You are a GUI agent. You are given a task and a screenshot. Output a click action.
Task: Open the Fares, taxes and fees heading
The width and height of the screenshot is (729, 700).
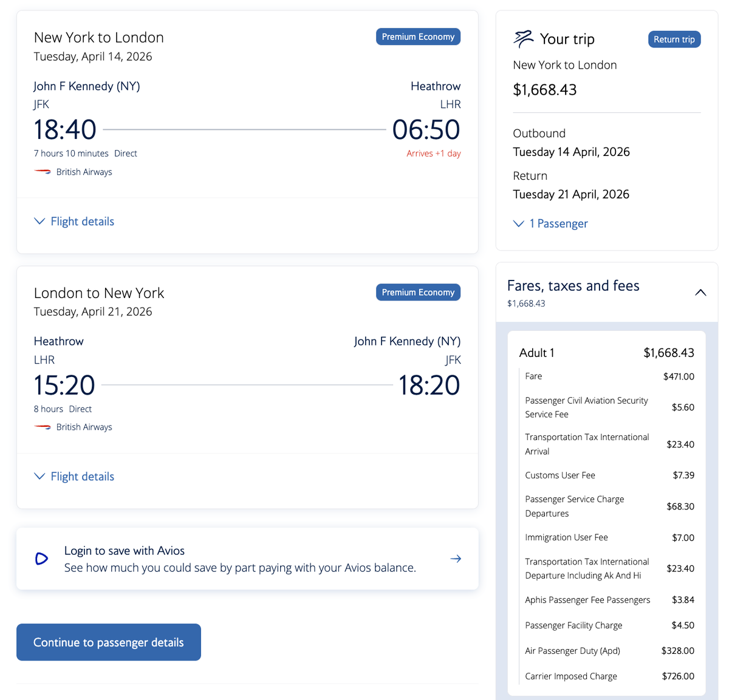[x=573, y=285]
